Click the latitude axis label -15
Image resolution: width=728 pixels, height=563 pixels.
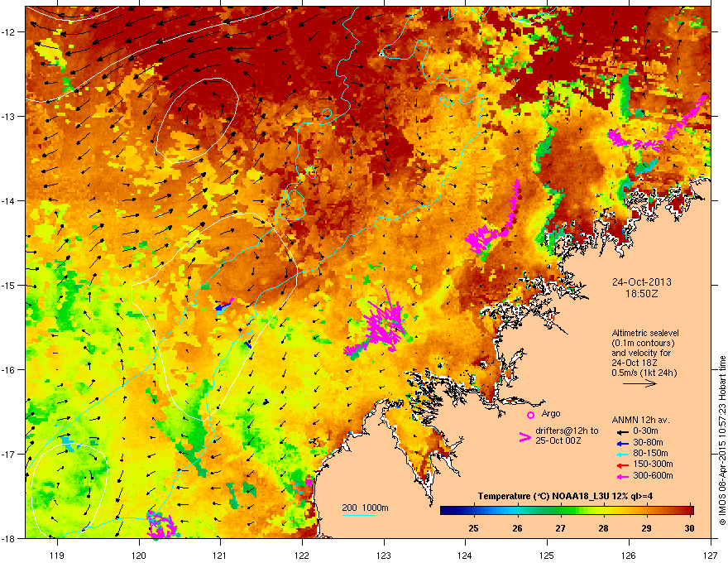coord(9,285)
